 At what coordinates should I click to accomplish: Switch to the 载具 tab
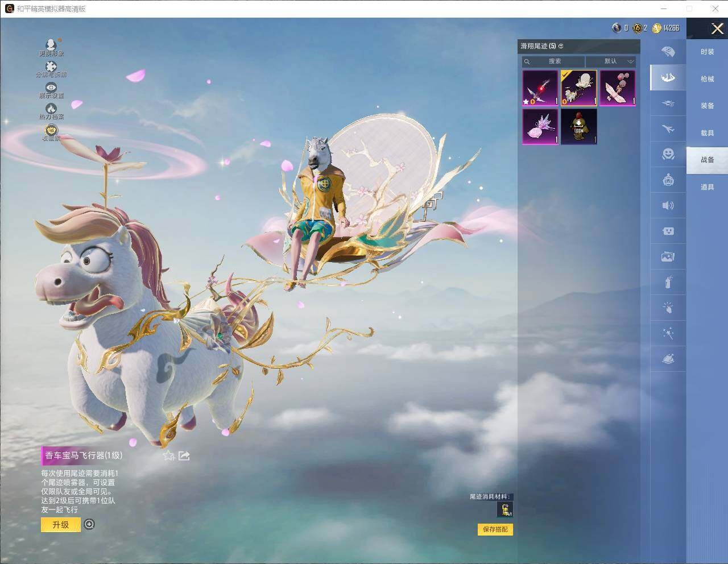707,133
